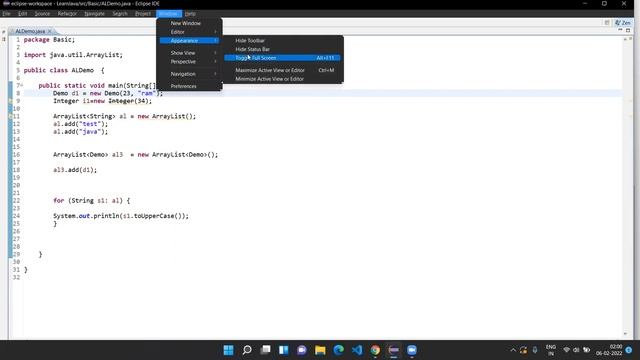Screen dimensions: 640x360
Task: Open Google Chrome from the taskbar
Action: point(376,350)
